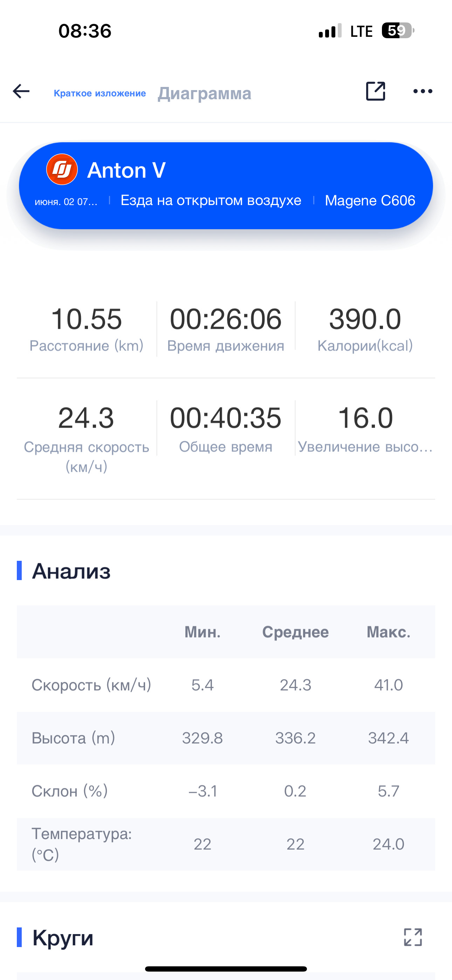This screenshot has width=452, height=980.
Task: Switch to the Диаграмма tab
Action: (205, 93)
